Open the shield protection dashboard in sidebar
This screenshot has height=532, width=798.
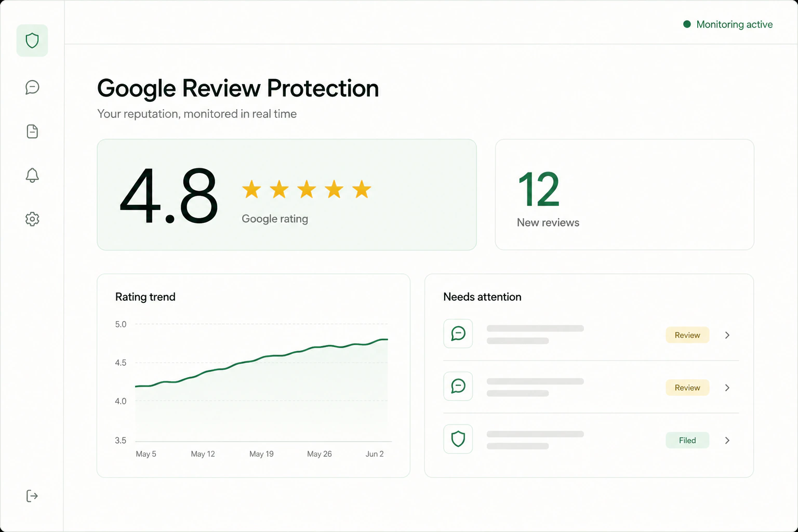pos(32,41)
